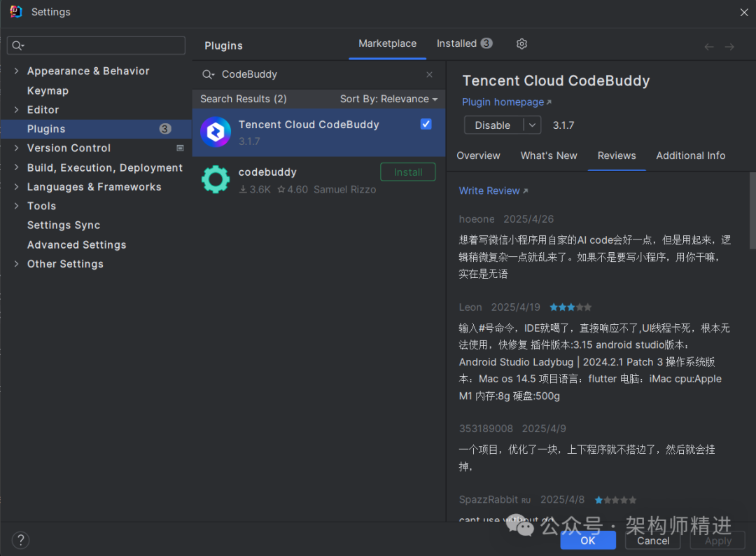Click the 4.60 rating value

[293, 190]
